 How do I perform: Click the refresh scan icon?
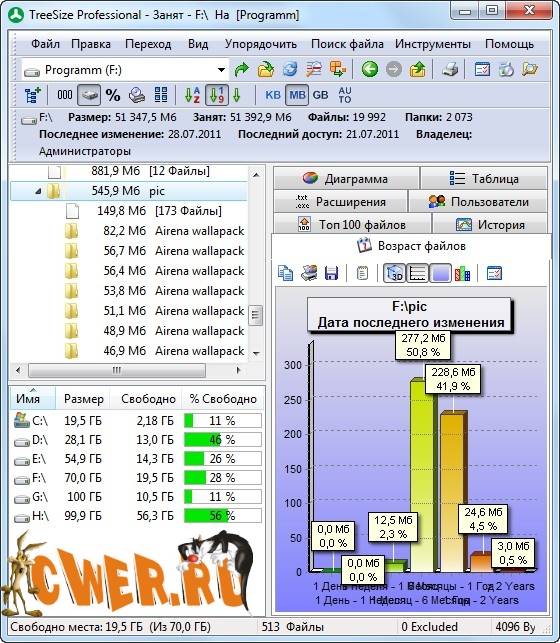click(x=290, y=69)
